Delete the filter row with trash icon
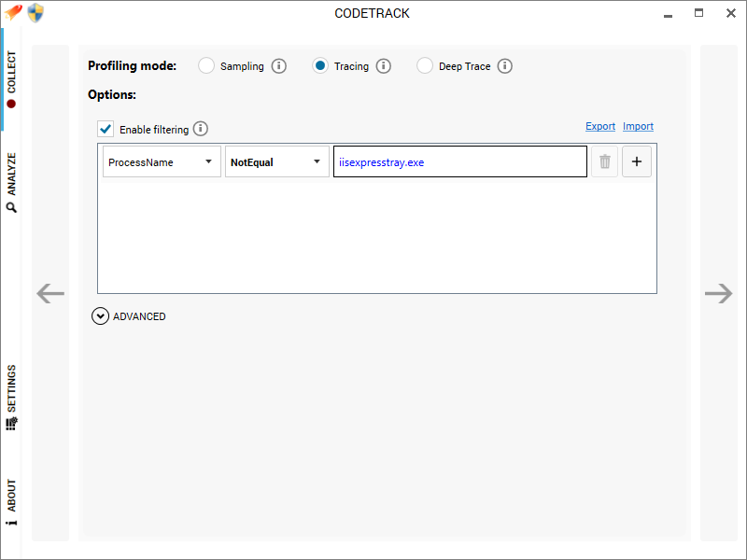The image size is (747, 560). (604, 161)
